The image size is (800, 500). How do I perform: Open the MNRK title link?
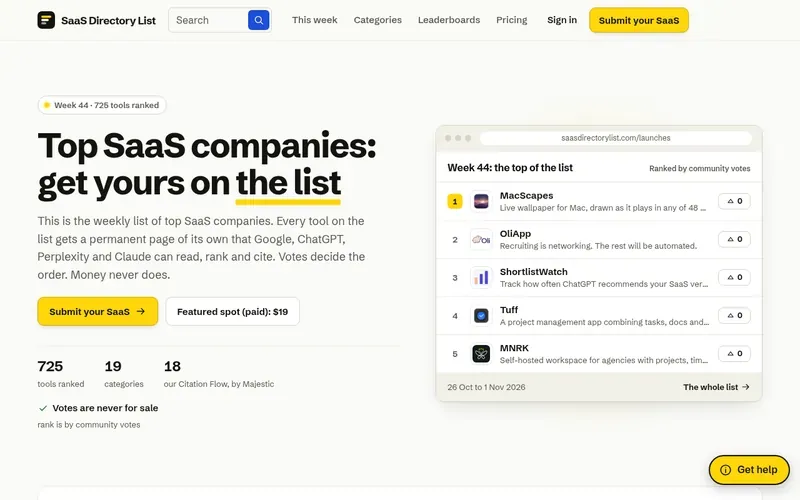tap(514, 348)
